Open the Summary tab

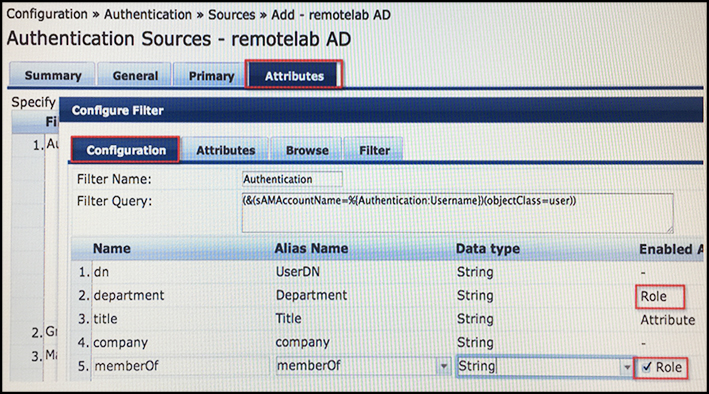click(x=52, y=75)
